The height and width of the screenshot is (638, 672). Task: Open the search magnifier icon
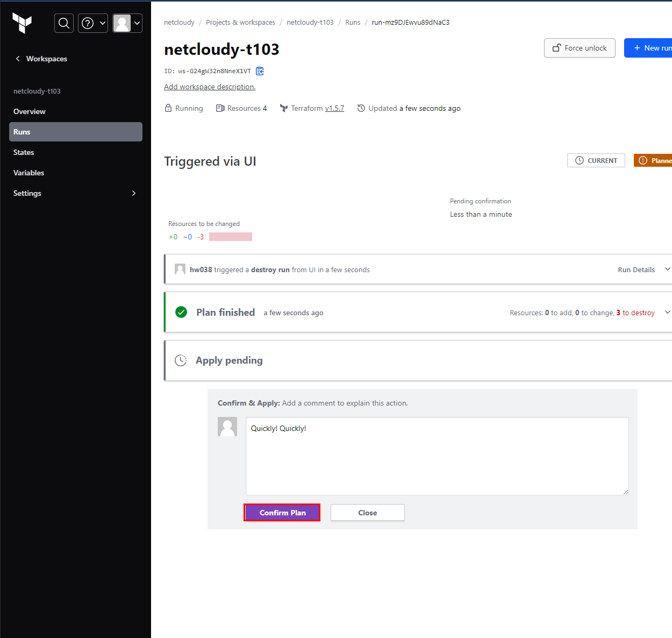click(64, 23)
